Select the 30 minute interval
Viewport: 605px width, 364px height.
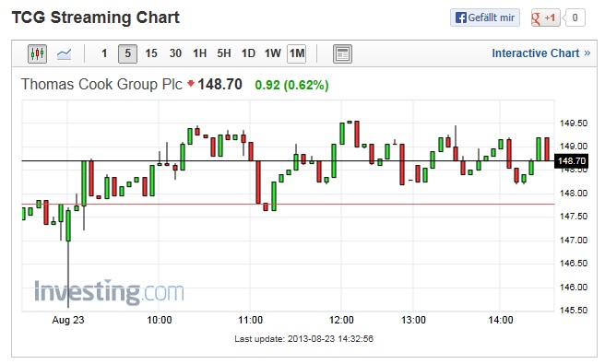pyautogui.click(x=175, y=53)
